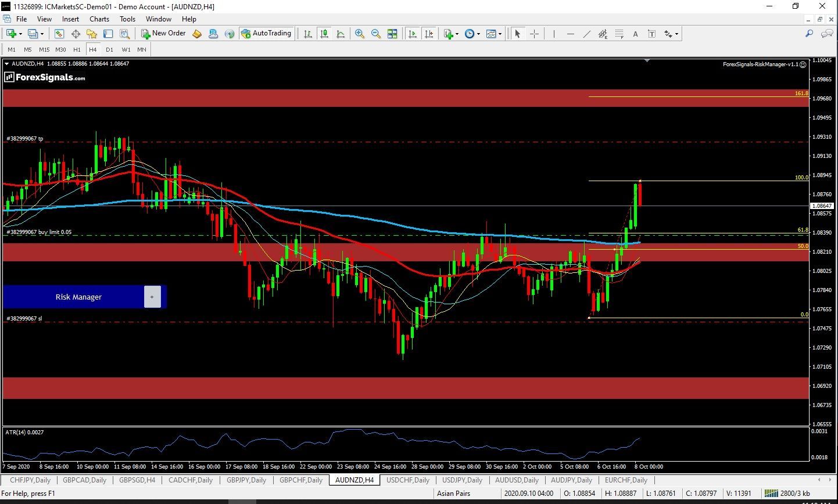Expand Risk Manager with the plus button
Screen dimensions: 838x504
152,297
